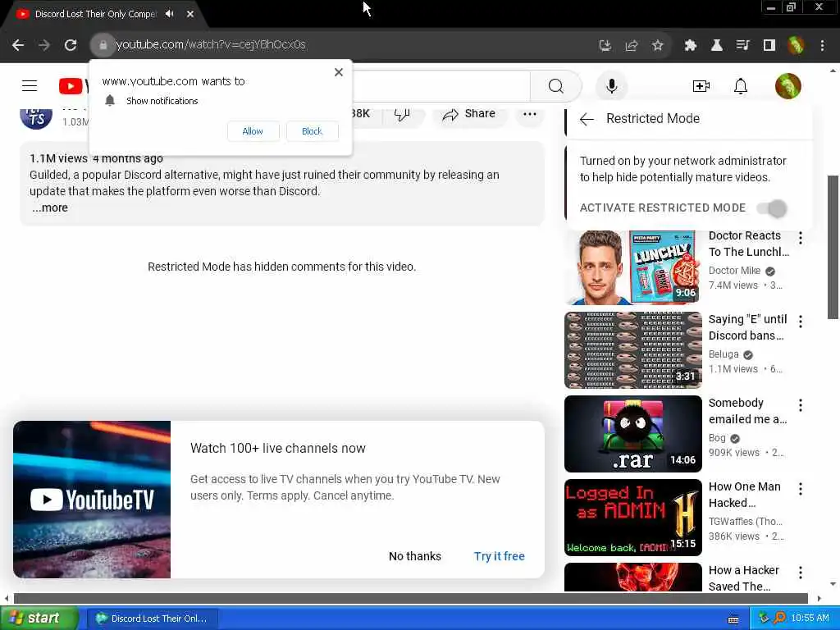Click the keyboard icon on taskbar

733,619
